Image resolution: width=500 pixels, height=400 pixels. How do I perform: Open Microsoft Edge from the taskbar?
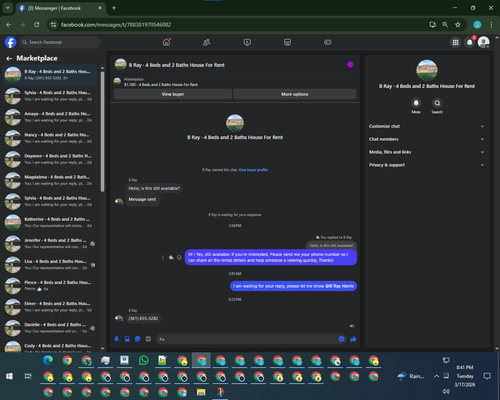pyautogui.click(x=48, y=360)
